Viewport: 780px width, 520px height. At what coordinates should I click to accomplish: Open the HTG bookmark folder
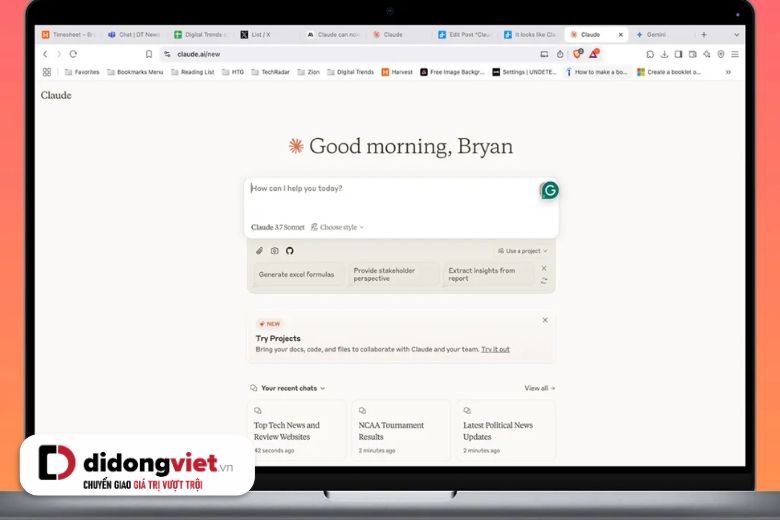click(x=233, y=72)
